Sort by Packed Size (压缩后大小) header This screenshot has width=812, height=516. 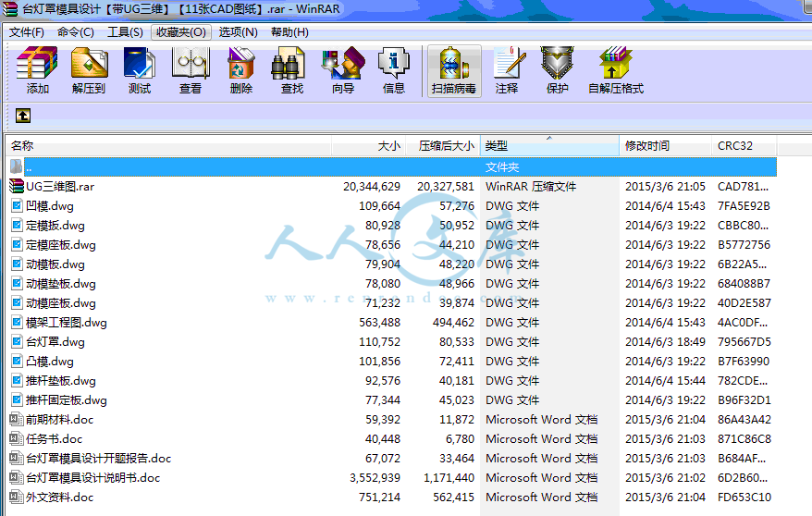pyautogui.click(x=443, y=146)
